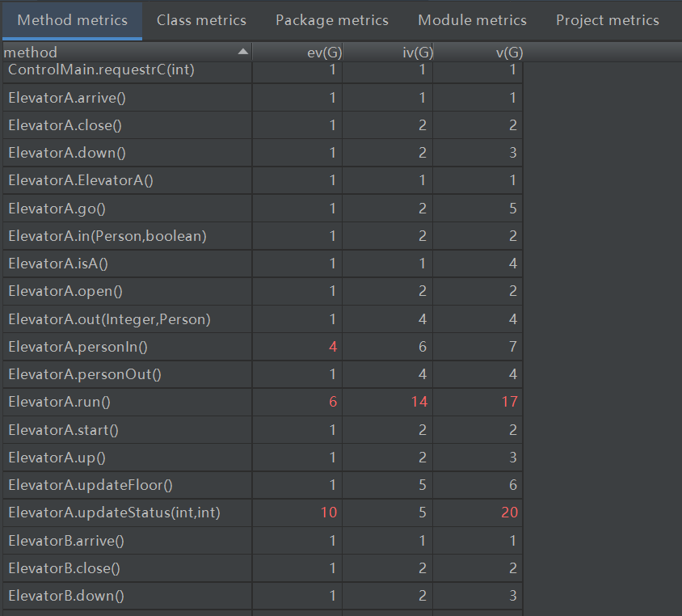The height and width of the screenshot is (616, 682).
Task: Click the ElevatorA.personIn() method row
Action: 78,347
